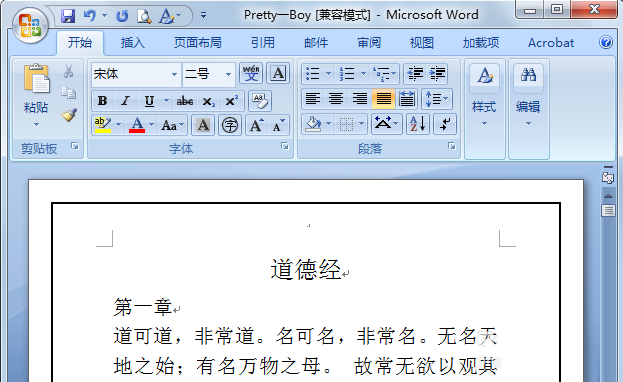The image size is (623, 382).
Task: Toggle italic formatting
Action: pos(126,101)
